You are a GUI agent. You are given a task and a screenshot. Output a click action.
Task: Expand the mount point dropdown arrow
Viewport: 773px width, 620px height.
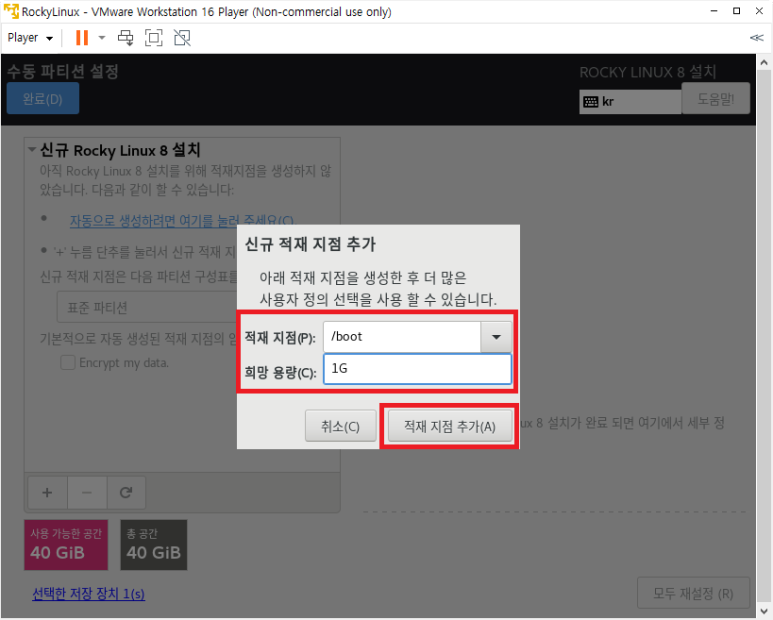click(x=496, y=337)
